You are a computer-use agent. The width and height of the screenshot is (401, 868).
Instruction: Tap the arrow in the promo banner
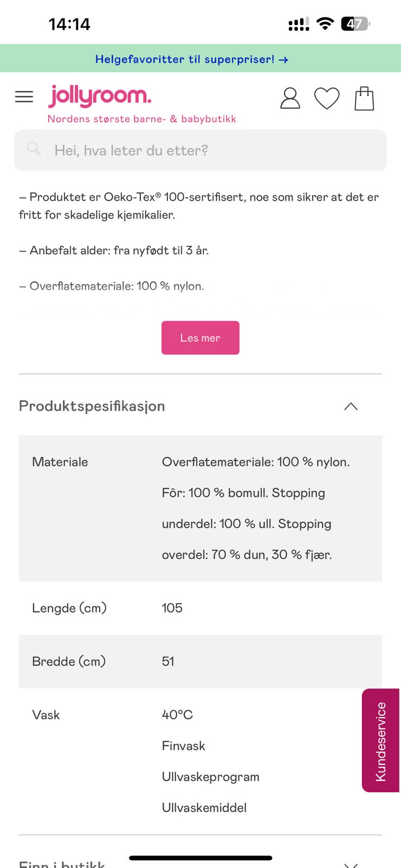(283, 60)
